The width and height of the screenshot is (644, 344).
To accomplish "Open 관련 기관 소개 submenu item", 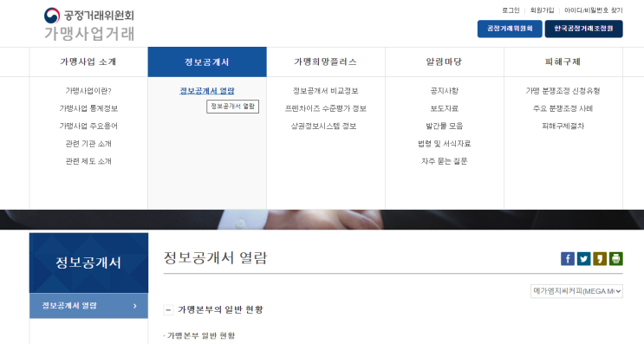I will pos(88,144).
